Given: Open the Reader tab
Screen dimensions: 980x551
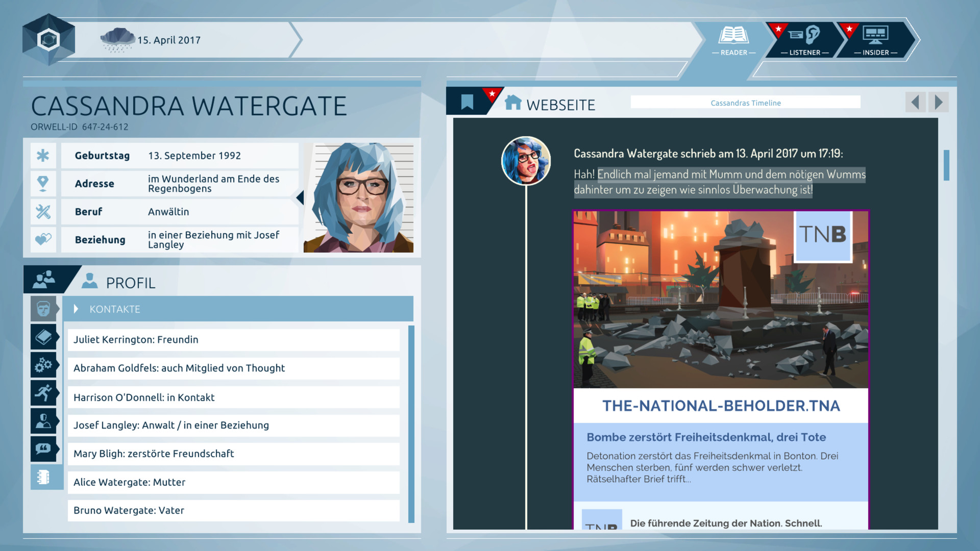Looking at the screenshot, I should (x=733, y=40).
